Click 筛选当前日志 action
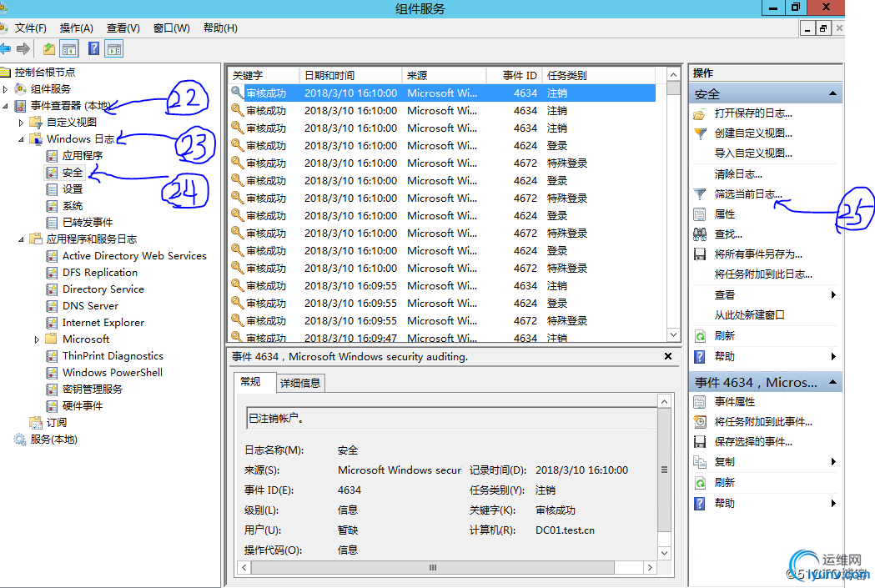 [747, 194]
